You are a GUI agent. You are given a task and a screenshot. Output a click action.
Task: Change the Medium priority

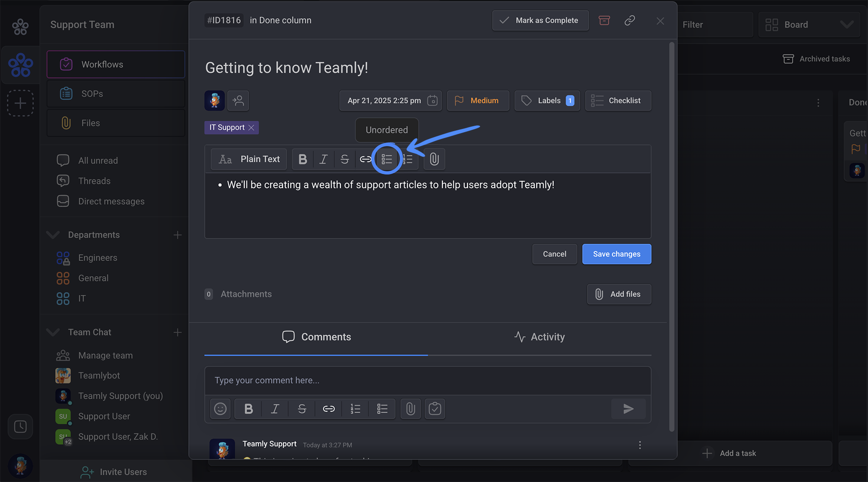(478, 100)
